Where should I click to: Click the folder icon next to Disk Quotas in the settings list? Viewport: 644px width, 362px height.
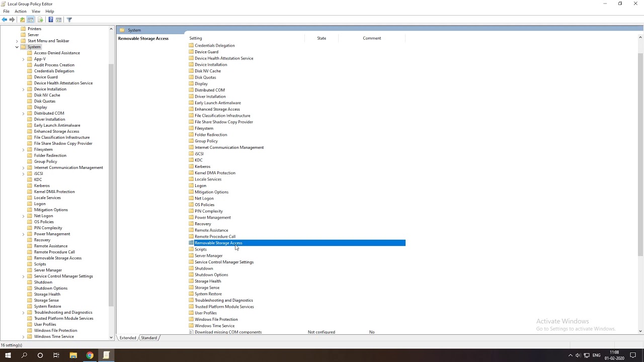click(x=191, y=77)
